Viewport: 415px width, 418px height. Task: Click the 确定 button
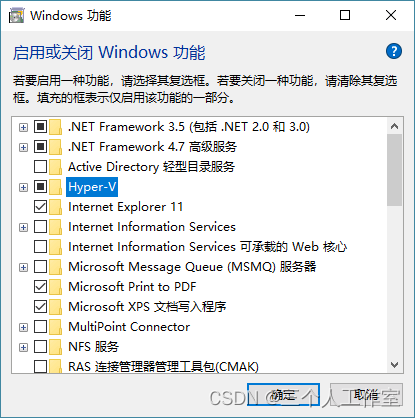click(283, 395)
